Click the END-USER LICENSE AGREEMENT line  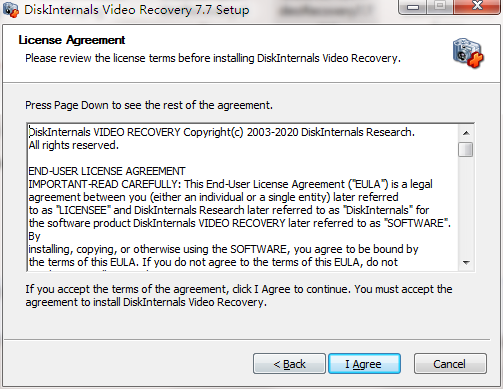point(107,171)
